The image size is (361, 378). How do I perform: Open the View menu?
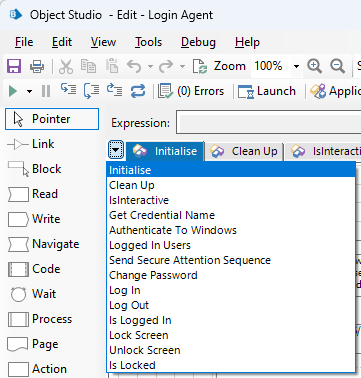(x=103, y=42)
